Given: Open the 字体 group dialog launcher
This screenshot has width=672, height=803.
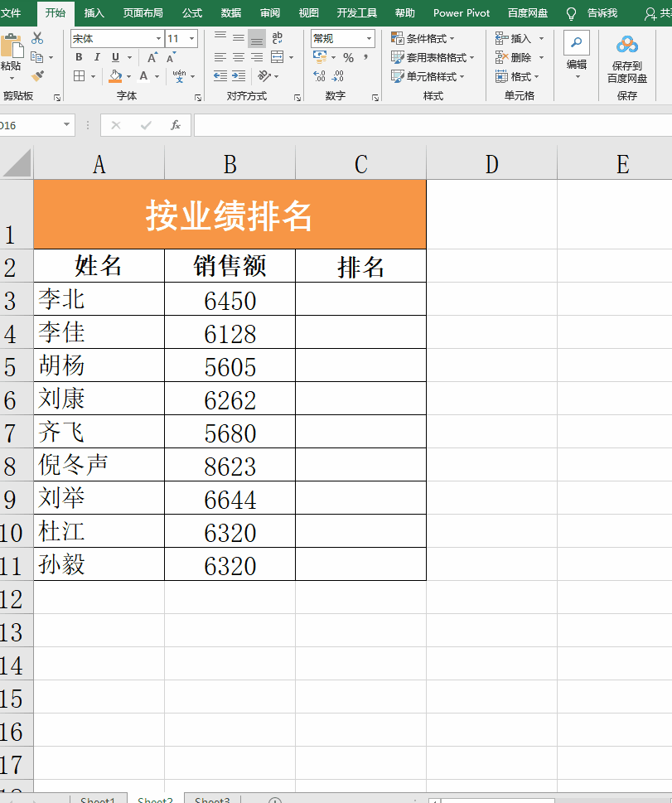Looking at the screenshot, I should click(198, 97).
